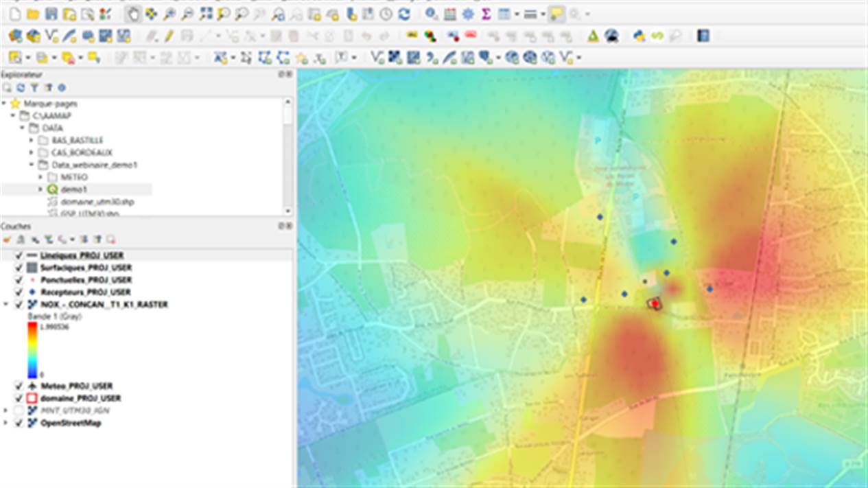Click the Explorateur panel vertical scrollbar
This screenshot has width=868, height=488.
click(288, 156)
